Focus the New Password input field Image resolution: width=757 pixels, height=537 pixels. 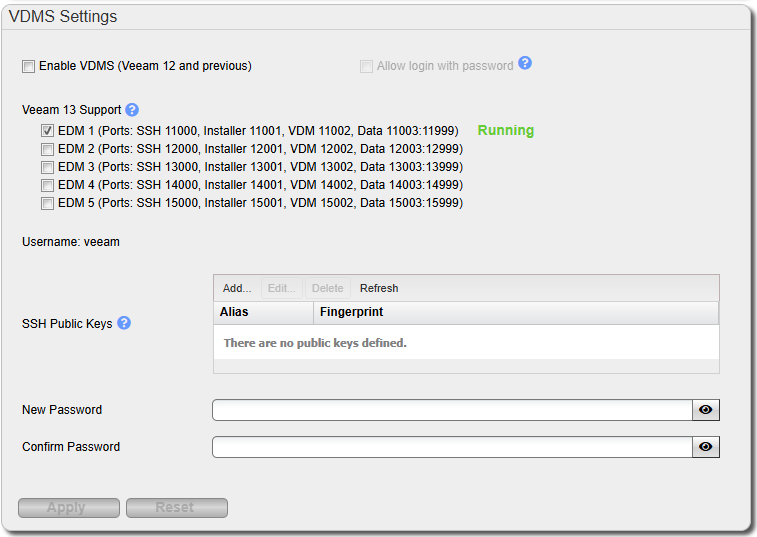452,410
